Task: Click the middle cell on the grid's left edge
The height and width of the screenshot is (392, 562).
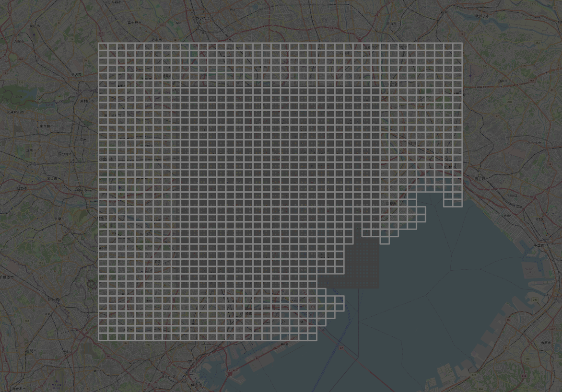Action: (x=103, y=192)
